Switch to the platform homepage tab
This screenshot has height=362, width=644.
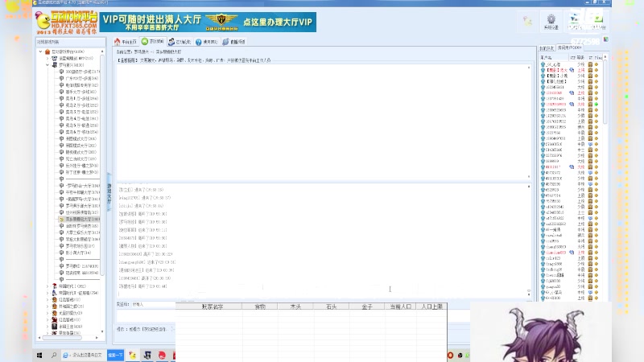126,42
